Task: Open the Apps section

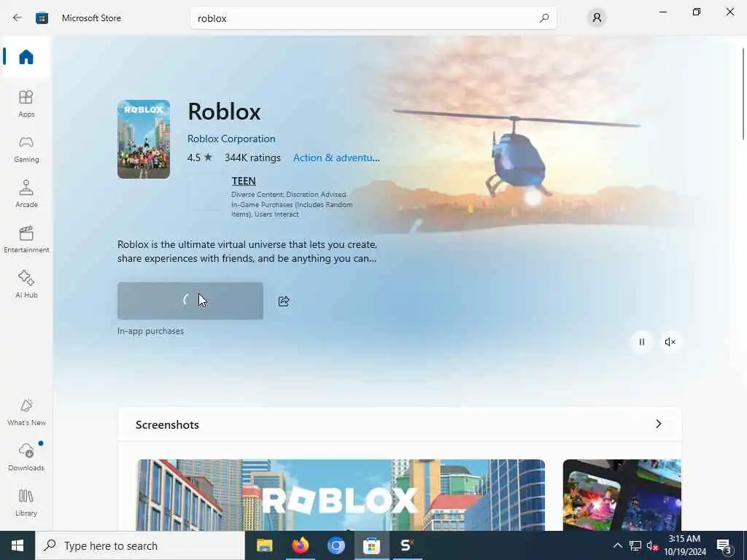Action: (x=26, y=104)
